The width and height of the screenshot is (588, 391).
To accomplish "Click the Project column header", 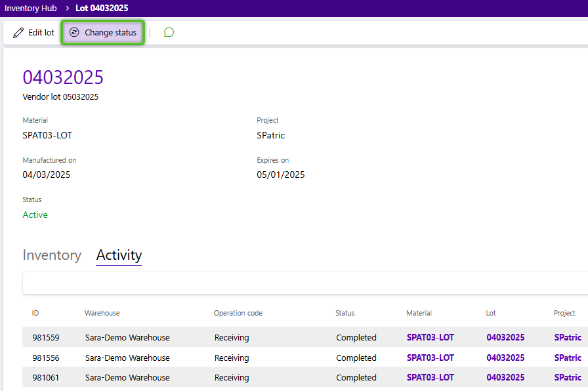I will tap(564, 313).
